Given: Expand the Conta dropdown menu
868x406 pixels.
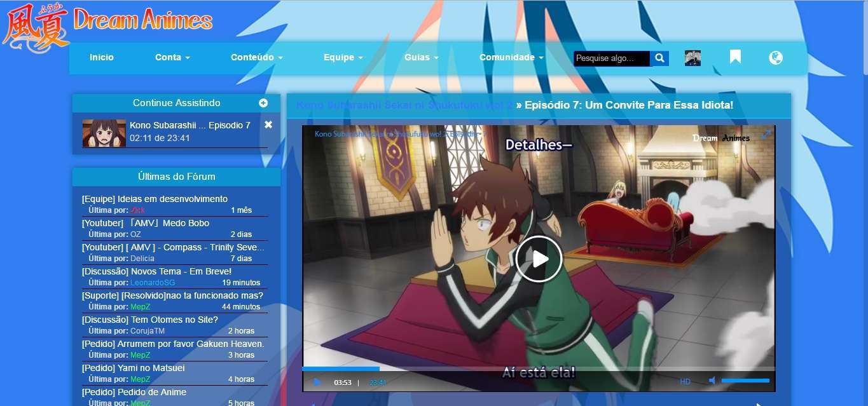Looking at the screenshot, I should [172, 57].
